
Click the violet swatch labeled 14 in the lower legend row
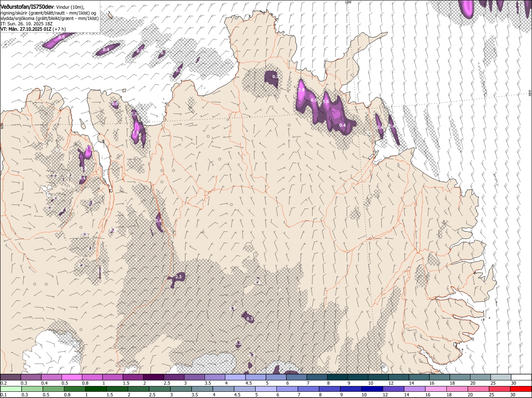416,389
